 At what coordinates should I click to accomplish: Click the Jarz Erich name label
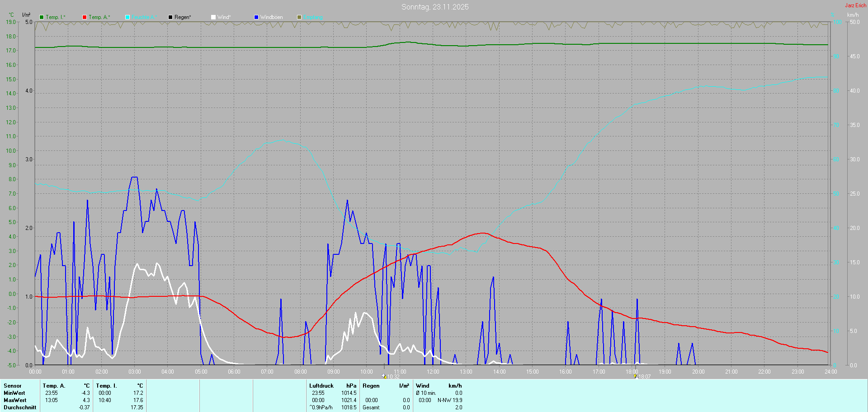coord(855,5)
